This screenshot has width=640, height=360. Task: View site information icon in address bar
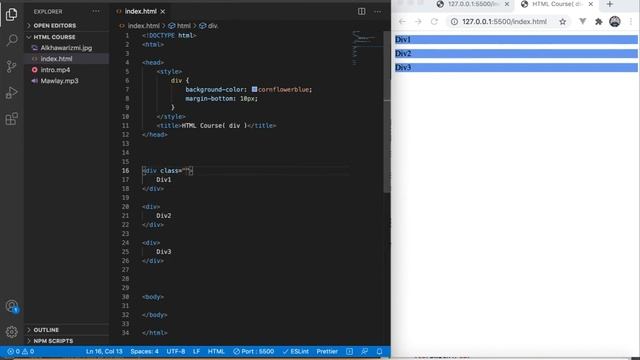pos(454,22)
